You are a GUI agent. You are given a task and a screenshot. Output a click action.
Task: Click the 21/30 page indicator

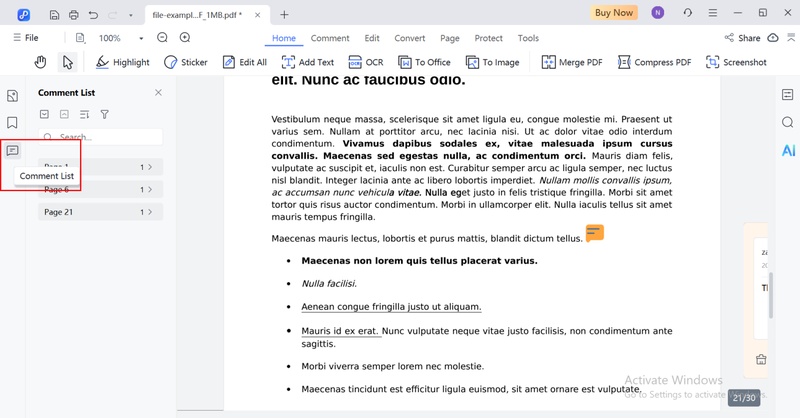tap(744, 398)
